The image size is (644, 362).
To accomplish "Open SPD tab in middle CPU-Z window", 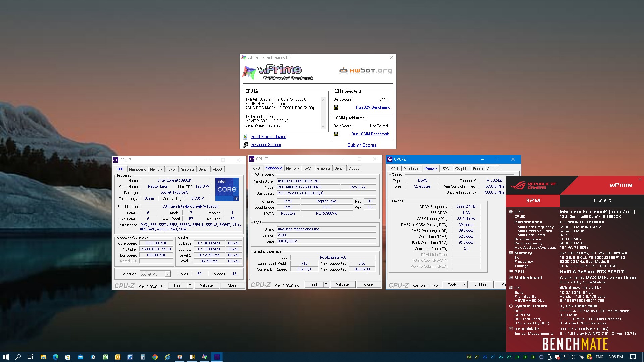I will pyautogui.click(x=308, y=168).
